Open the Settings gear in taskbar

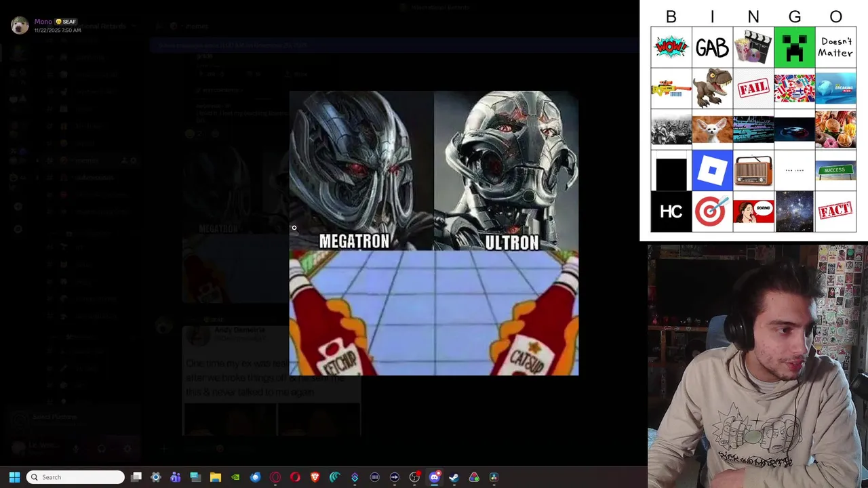click(156, 477)
